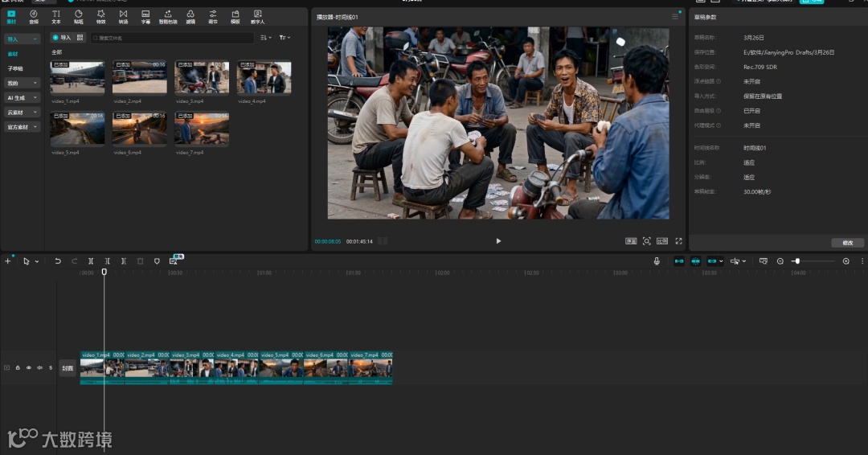The height and width of the screenshot is (455, 868).
Task: Toggle main track magnet
Action: (678, 261)
